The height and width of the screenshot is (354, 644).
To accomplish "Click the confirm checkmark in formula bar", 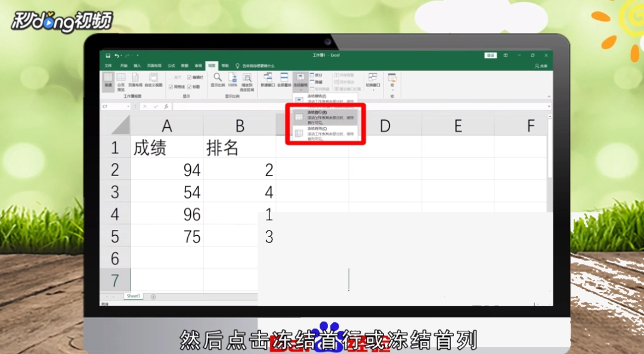I will [x=156, y=106].
